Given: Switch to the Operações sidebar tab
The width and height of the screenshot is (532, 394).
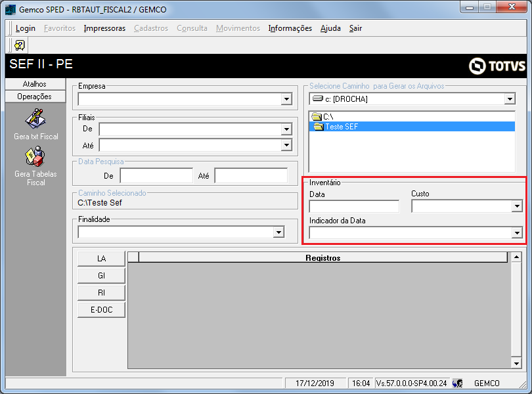Looking at the screenshot, I should (x=35, y=97).
